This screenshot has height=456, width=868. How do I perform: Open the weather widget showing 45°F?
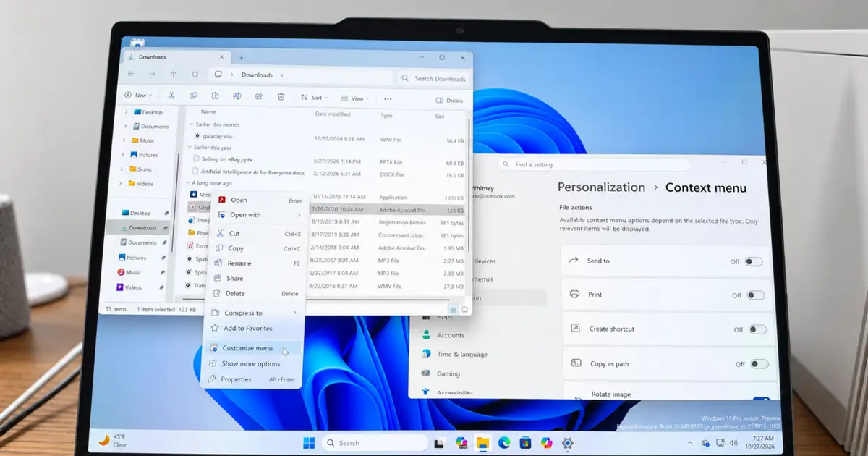[113, 440]
